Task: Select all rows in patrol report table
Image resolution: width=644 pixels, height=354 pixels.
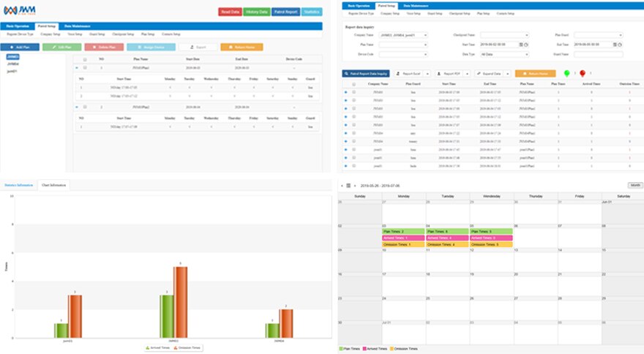Action: tap(354, 84)
